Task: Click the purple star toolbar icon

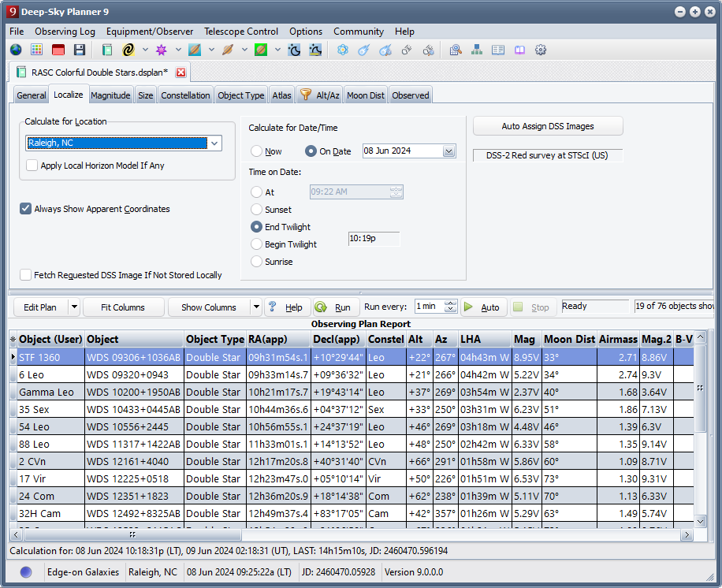Action: point(162,50)
